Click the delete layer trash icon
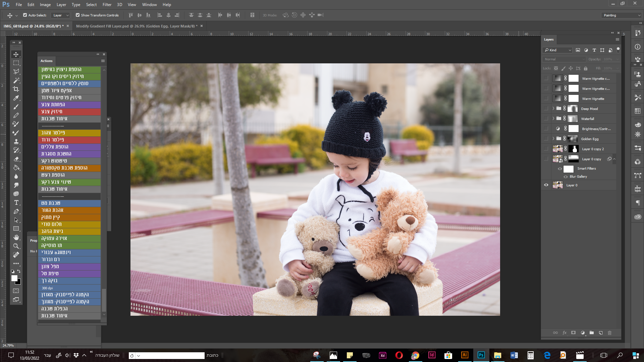Viewport: 644px width, 362px height. pos(609,333)
